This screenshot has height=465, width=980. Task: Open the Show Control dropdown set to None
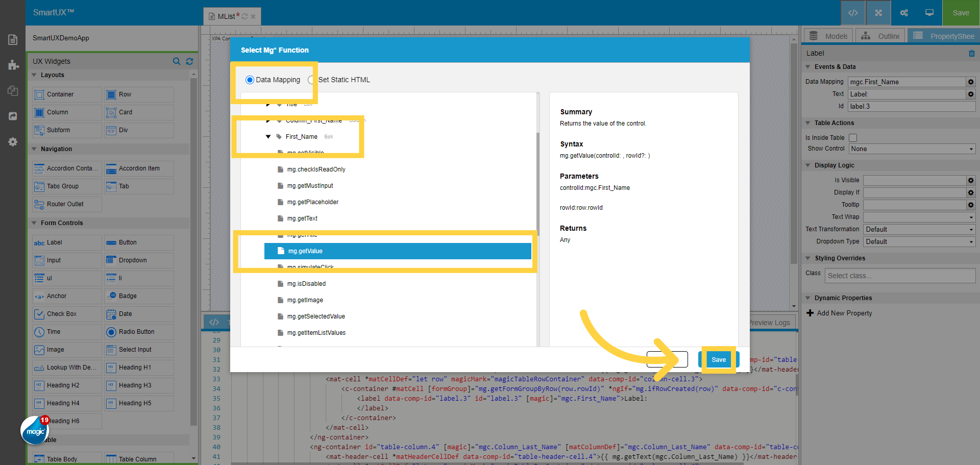click(912, 149)
